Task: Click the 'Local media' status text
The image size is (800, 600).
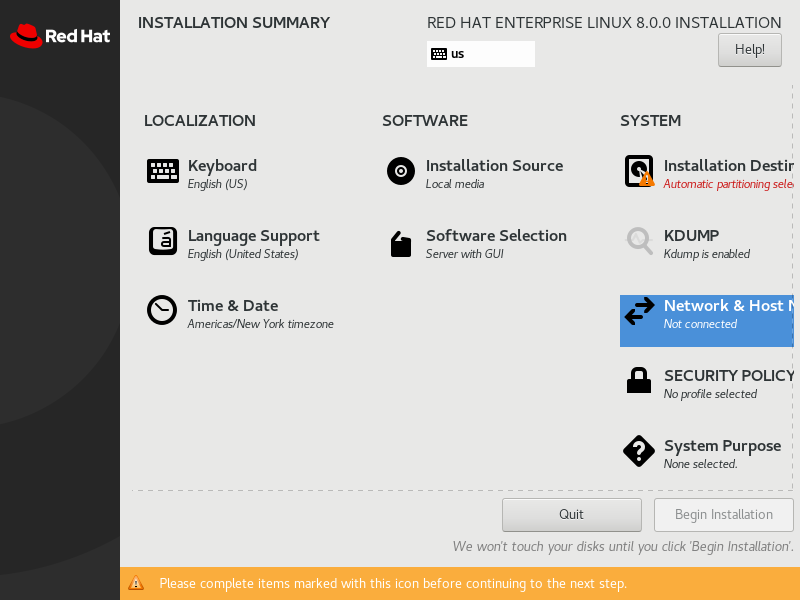Action: [x=455, y=184]
